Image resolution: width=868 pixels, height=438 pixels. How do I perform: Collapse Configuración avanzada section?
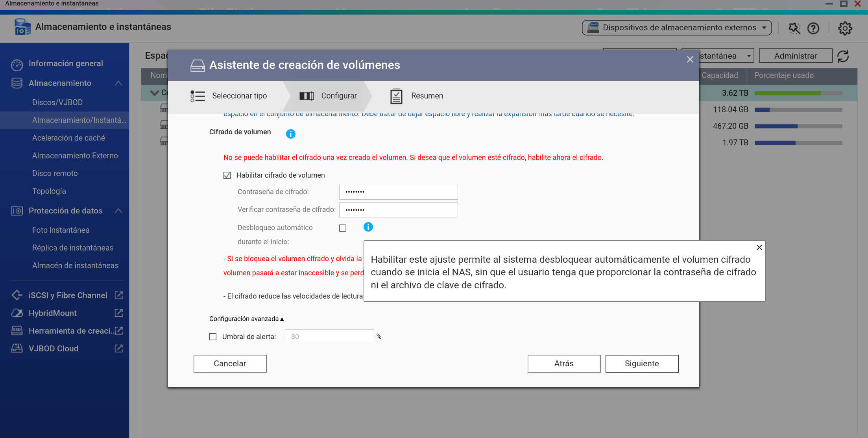pos(246,319)
